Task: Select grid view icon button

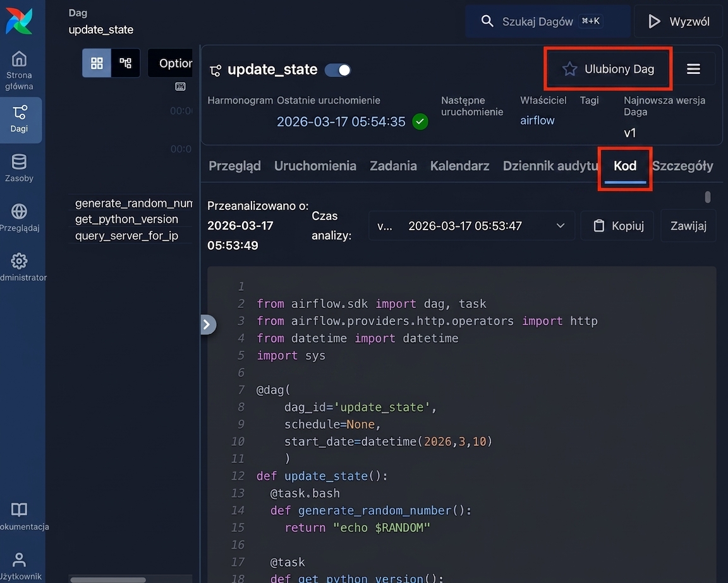Action: click(x=97, y=63)
